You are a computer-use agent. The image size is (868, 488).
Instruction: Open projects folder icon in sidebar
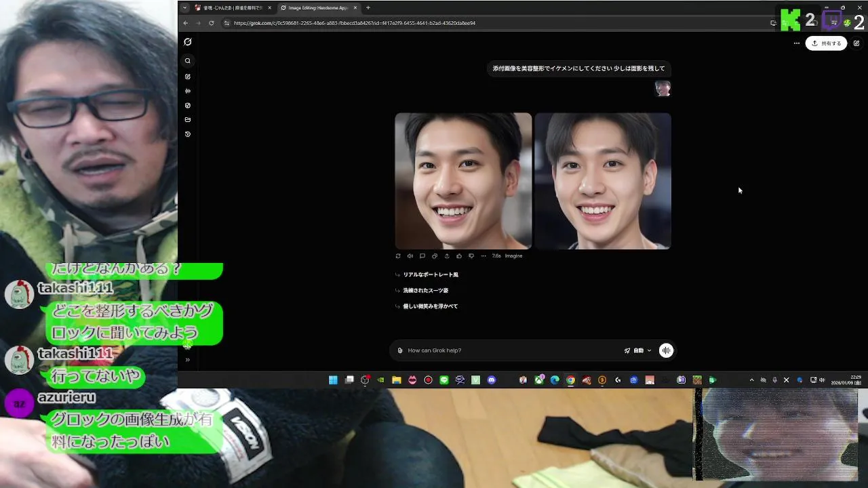point(188,120)
